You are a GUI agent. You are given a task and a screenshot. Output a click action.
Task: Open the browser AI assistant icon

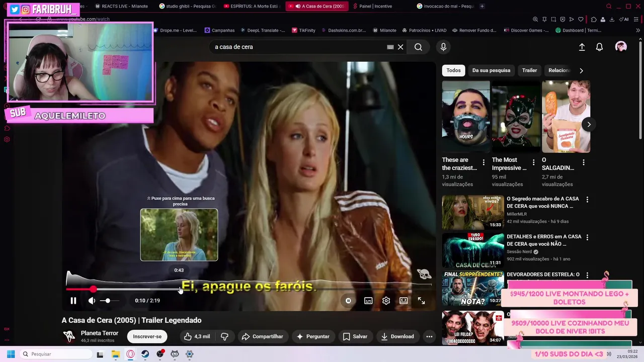[624, 19]
